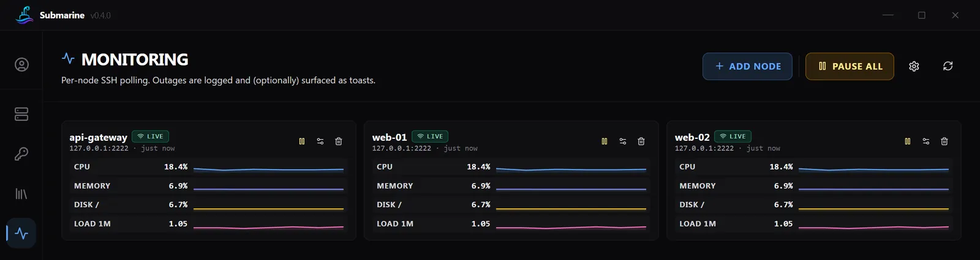980x260 pixels.
Task: Click LOAD 1M value 1.05 in api-gateway card
Action: (x=178, y=223)
